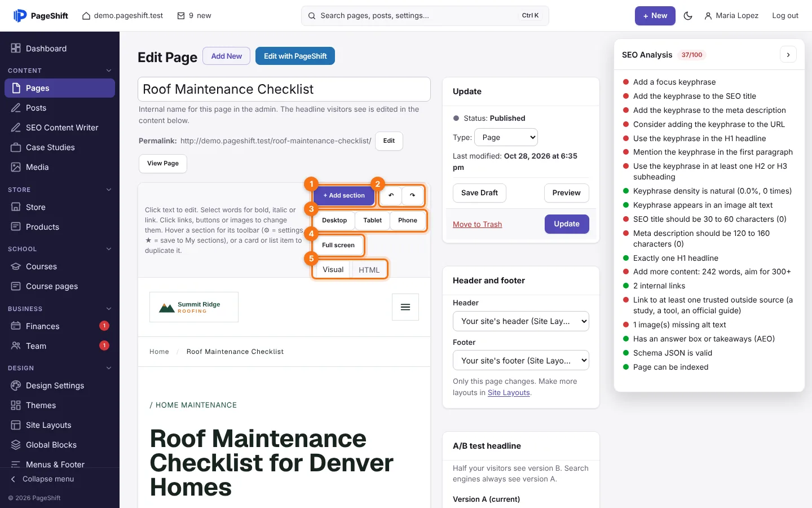
Task: Open the page Type dropdown
Action: click(x=506, y=137)
